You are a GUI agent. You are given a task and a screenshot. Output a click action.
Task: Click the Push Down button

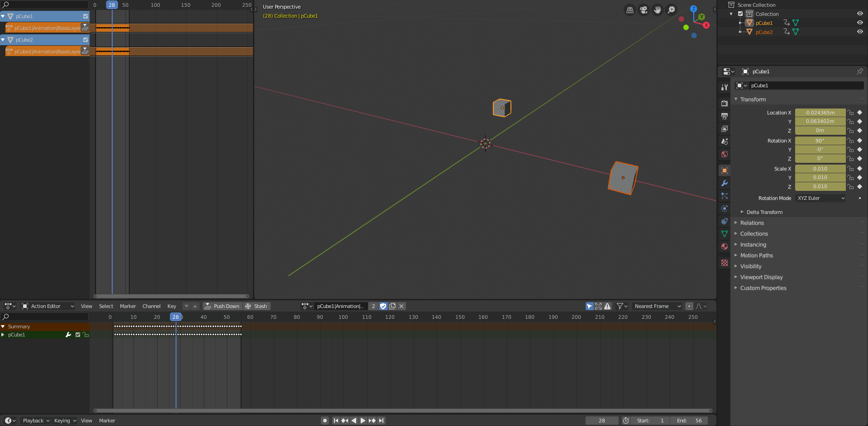[222, 306]
